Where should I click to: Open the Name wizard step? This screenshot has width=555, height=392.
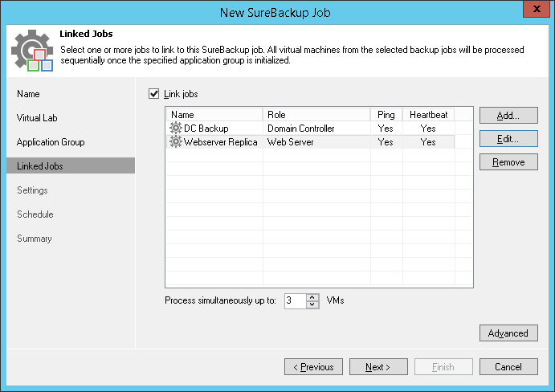click(28, 94)
